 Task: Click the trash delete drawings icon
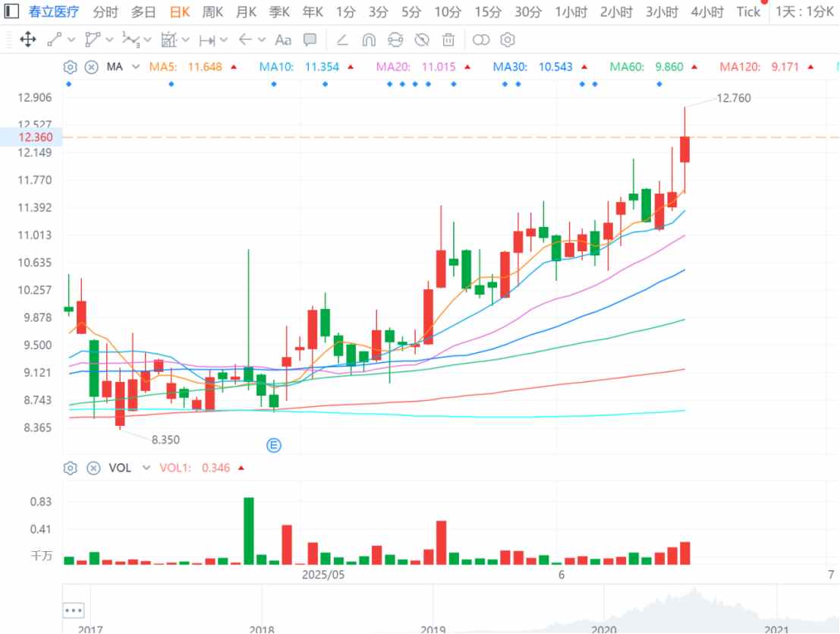[448, 39]
